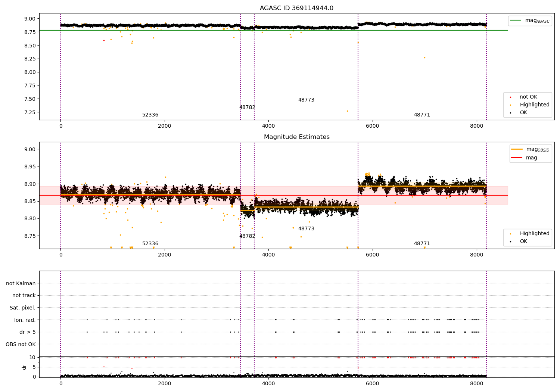The height and width of the screenshot is (392, 560).
Task: Click the green mag AGASC legend line
Action: point(516,21)
